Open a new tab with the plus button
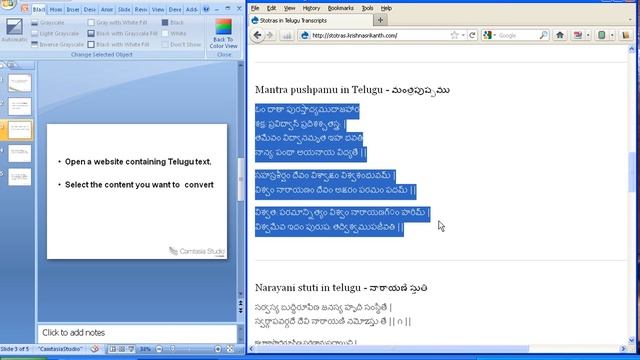 tap(380, 20)
